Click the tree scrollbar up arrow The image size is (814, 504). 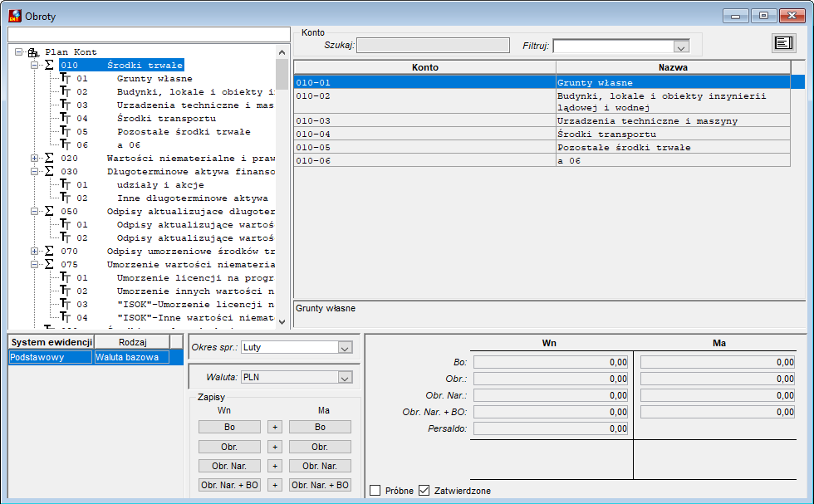pos(282,52)
